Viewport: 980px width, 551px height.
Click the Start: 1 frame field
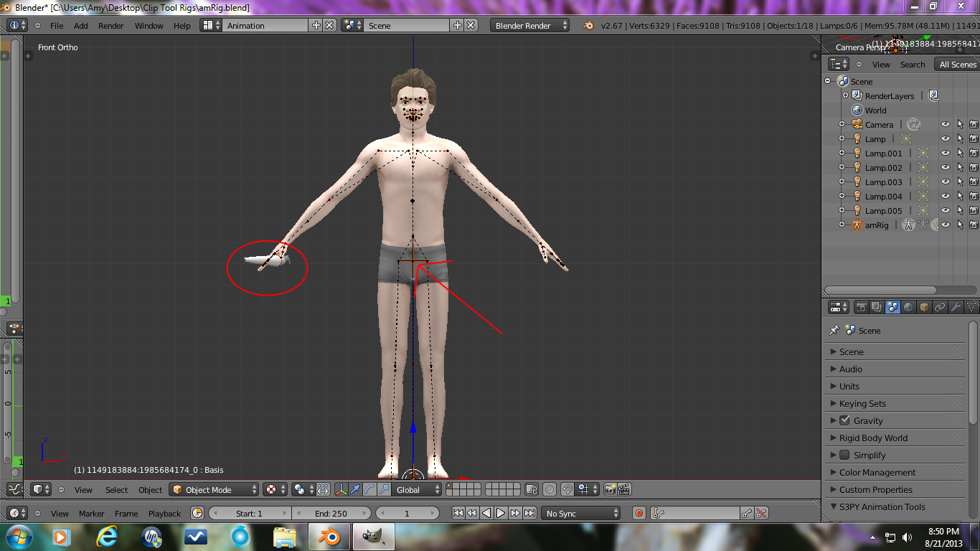pyautogui.click(x=249, y=513)
